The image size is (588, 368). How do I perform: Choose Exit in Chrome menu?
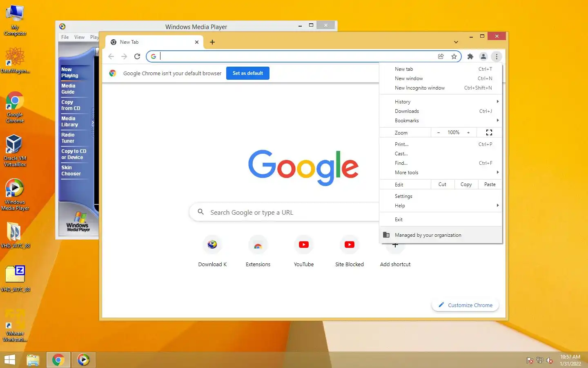coord(441,220)
